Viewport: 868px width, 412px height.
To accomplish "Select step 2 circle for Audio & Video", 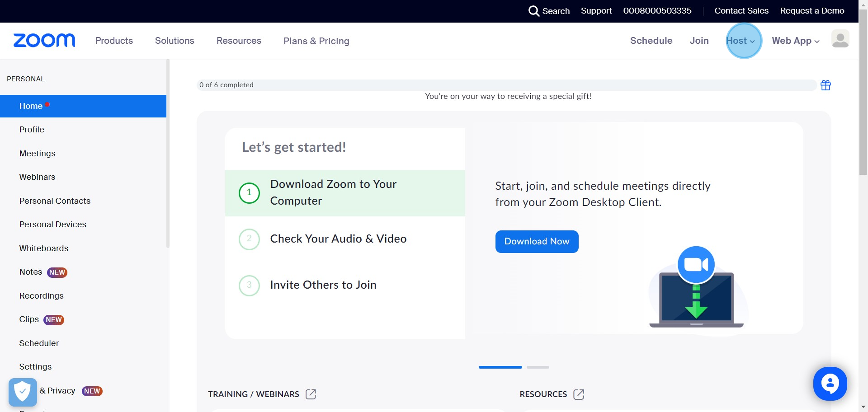I will 249,239.
